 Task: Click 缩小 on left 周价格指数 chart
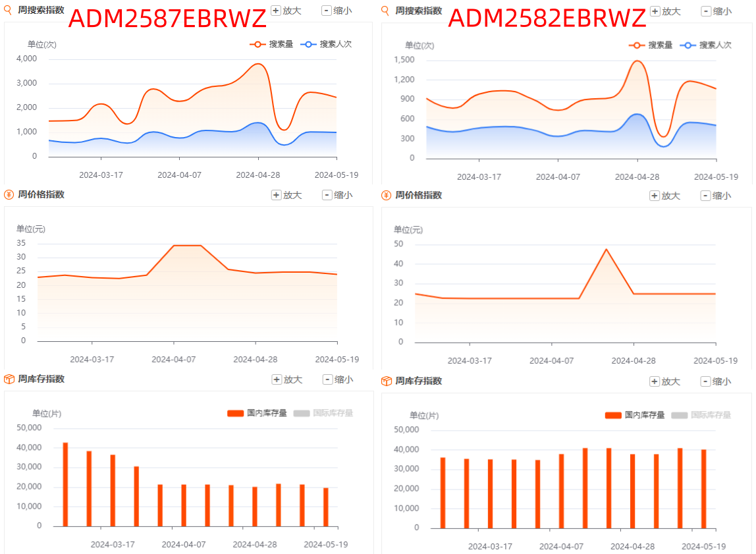click(337, 195)
